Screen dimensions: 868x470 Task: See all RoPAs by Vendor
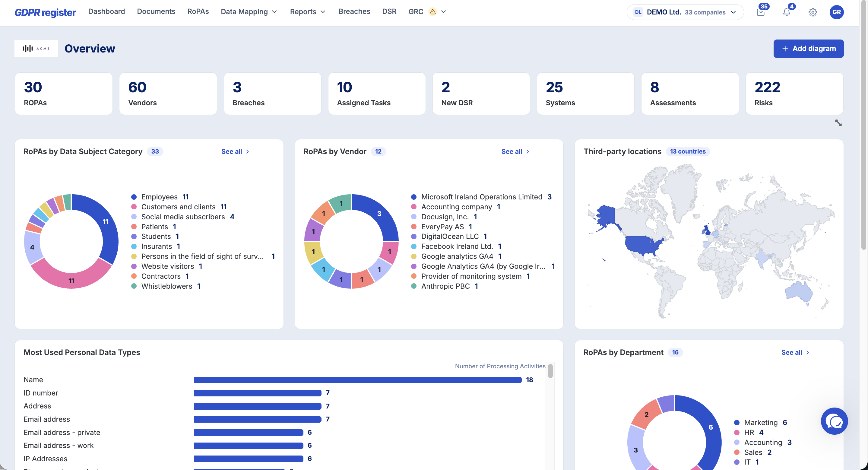[x=515, y=152]
